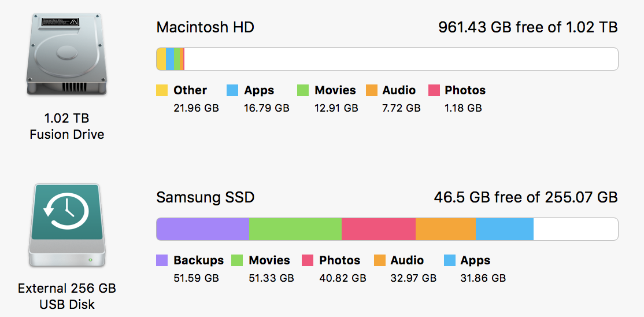Click the pink Photos swatch under Samsung SSD

click(308, 260)
